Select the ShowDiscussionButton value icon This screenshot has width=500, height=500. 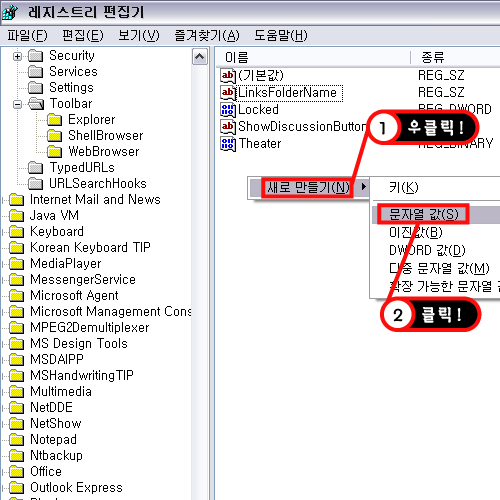click(x=228, y=126)
